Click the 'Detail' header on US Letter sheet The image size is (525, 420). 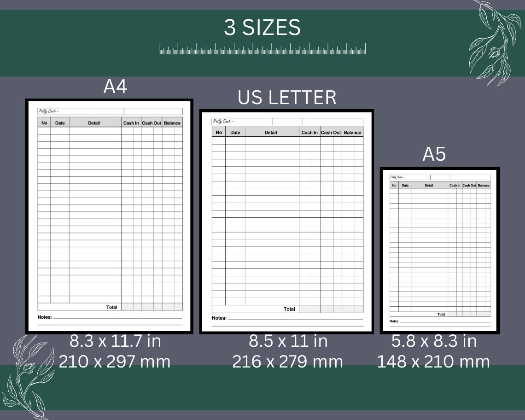pyautogui.click(x=270, y=133)
